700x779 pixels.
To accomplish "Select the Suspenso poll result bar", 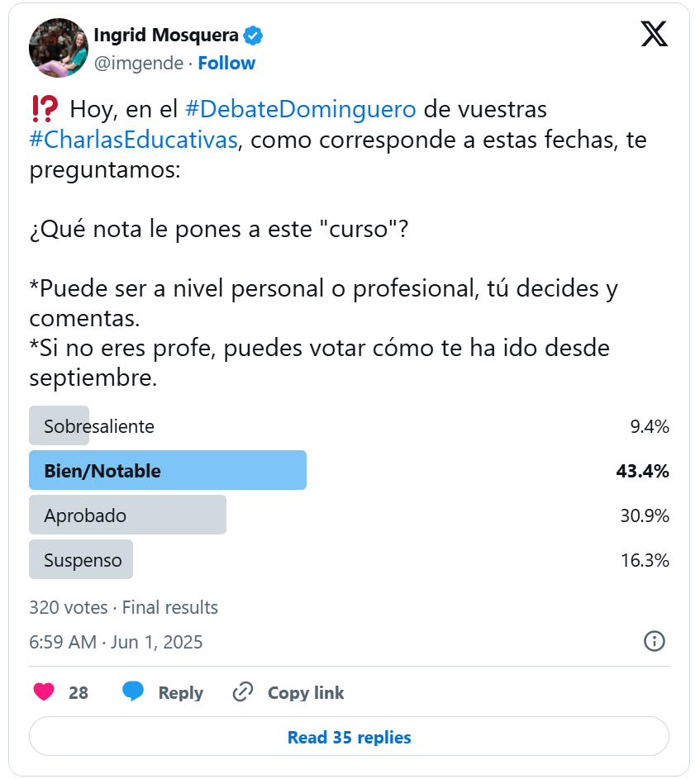I will point(81,560).
